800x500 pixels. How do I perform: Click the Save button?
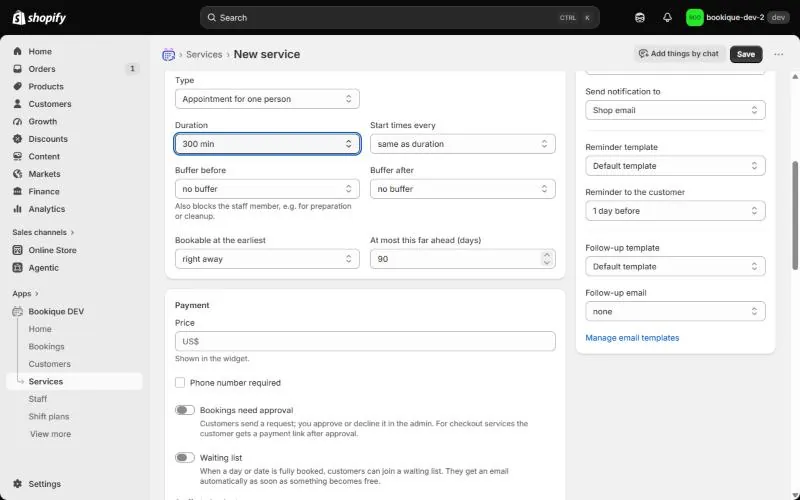click(x=746, y=54)
